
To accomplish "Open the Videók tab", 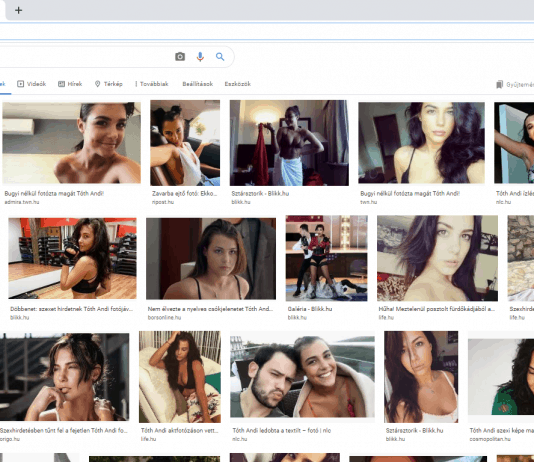I will tap(31, 84).
